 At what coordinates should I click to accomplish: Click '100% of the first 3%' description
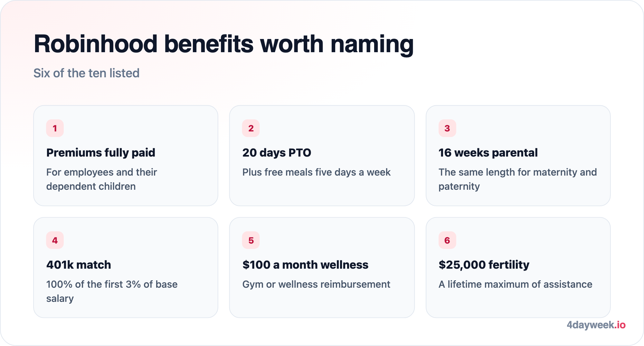pos(112,291)
